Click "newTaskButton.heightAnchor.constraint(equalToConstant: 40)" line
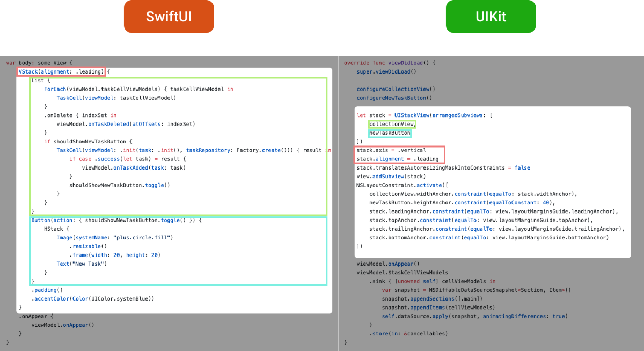644x351 pixels. click(462, 202)
